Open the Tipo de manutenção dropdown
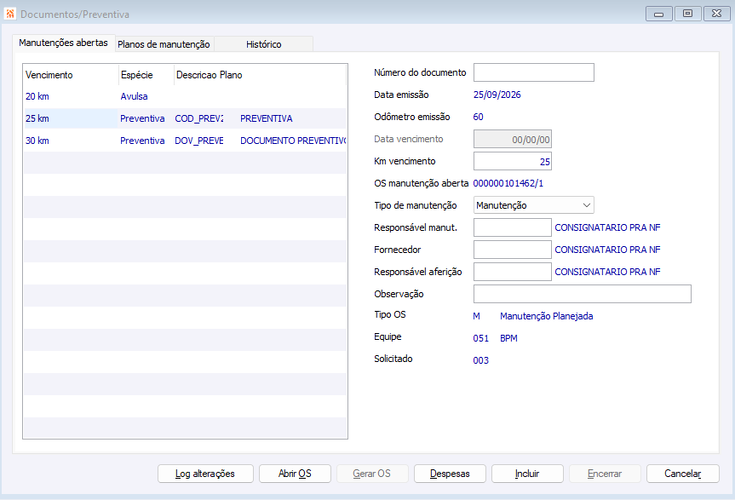This screenshot has width=735, height=500. (x=533, y=205)
